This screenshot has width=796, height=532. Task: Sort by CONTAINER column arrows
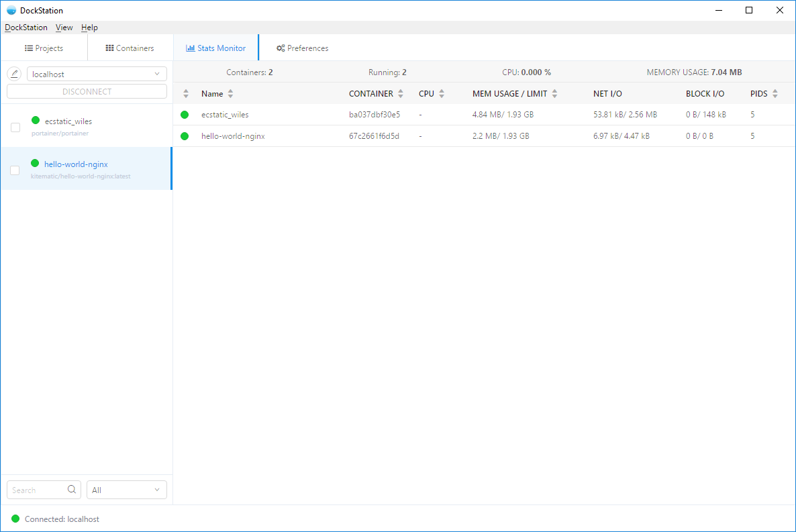click(x=401, y=94)
